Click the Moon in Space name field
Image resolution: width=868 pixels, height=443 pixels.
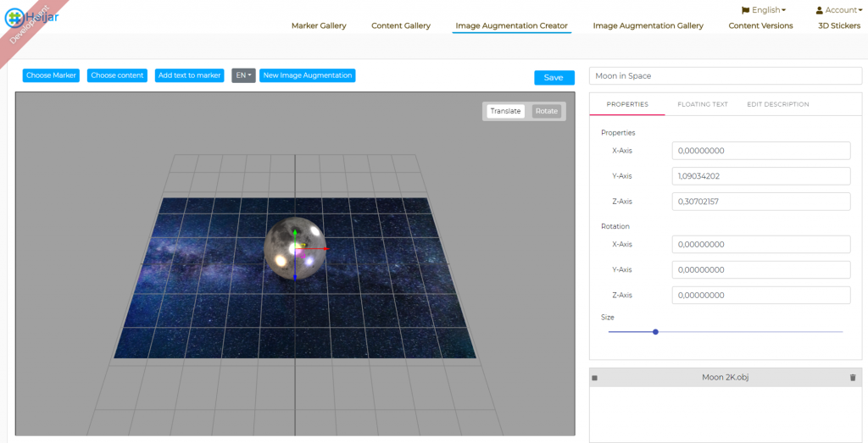point(726,75)
